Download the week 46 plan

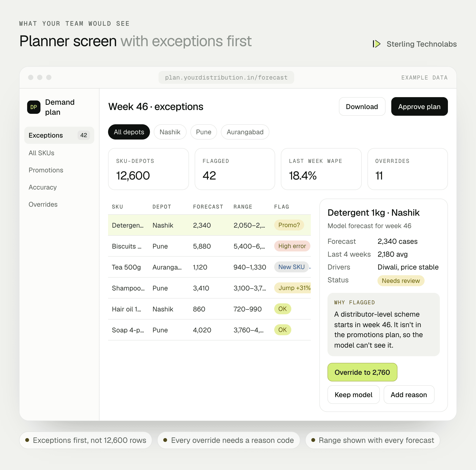362,106
